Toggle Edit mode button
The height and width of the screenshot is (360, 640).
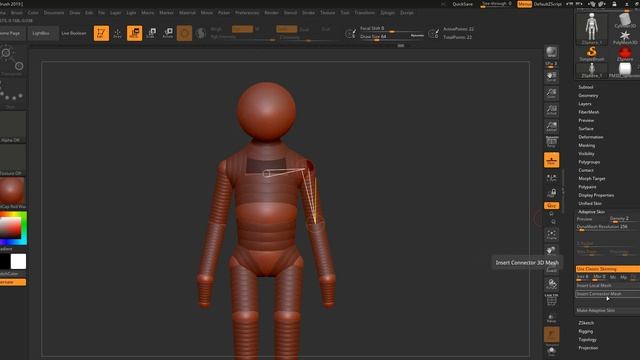point(101,33)
